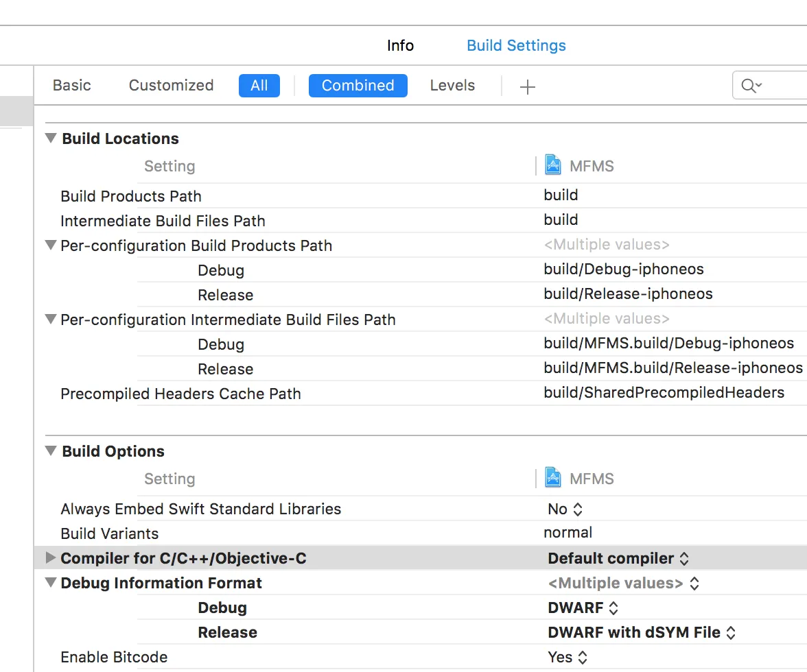
Task: Click the search magnifier icon
Action: click(749, 86)
